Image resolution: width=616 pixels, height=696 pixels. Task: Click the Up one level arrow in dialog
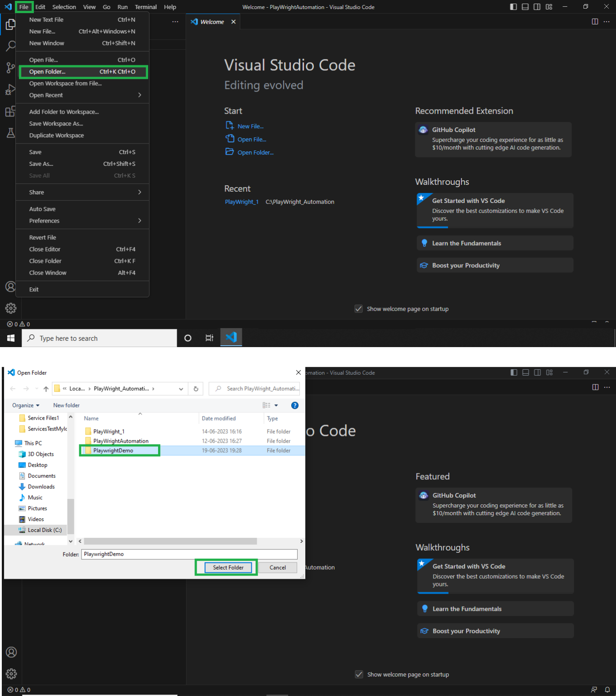tap(46, 389)
